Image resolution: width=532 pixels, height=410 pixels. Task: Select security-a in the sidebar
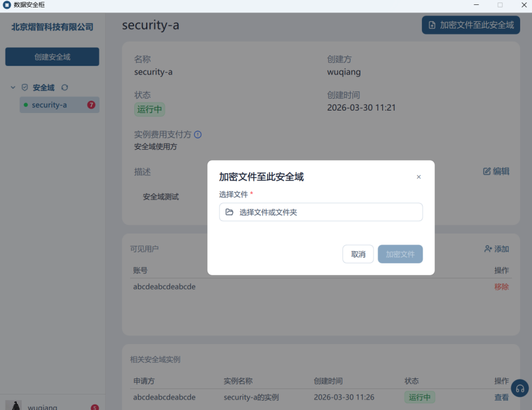50,105
